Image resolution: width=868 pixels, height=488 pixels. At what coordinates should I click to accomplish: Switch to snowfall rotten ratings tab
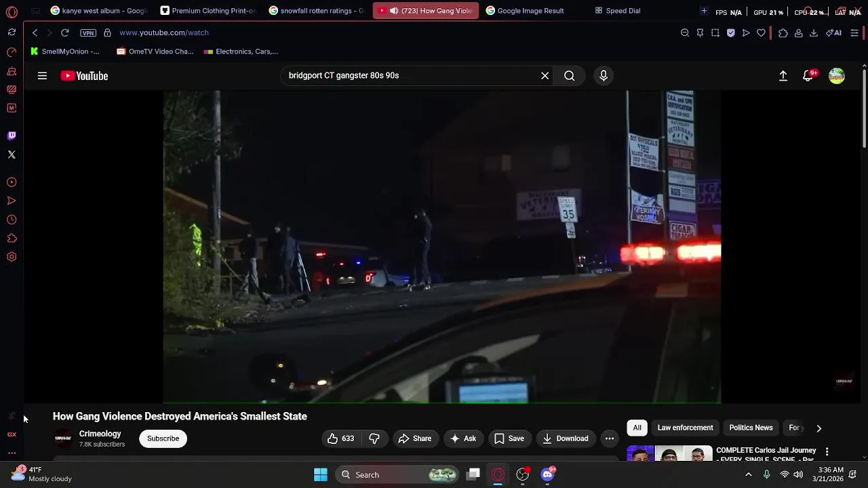click(317, 11)
